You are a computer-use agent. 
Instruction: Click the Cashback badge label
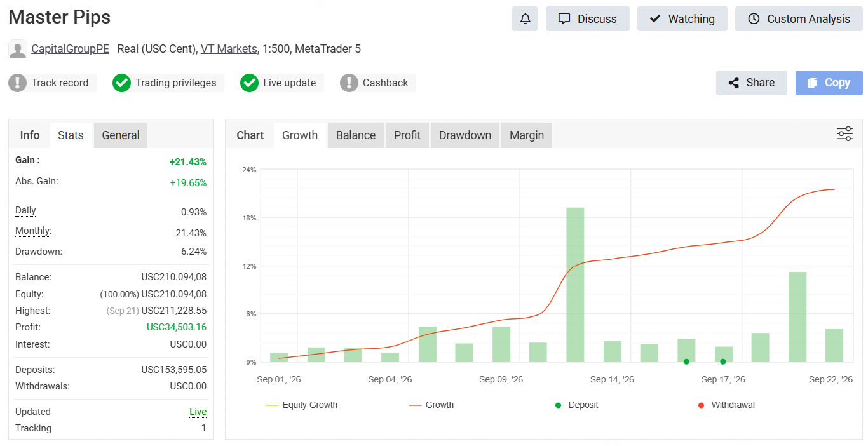click(385, 83)
